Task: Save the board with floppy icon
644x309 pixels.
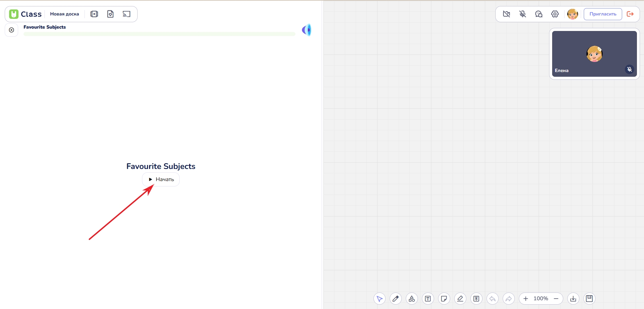Action: point(589,299)
